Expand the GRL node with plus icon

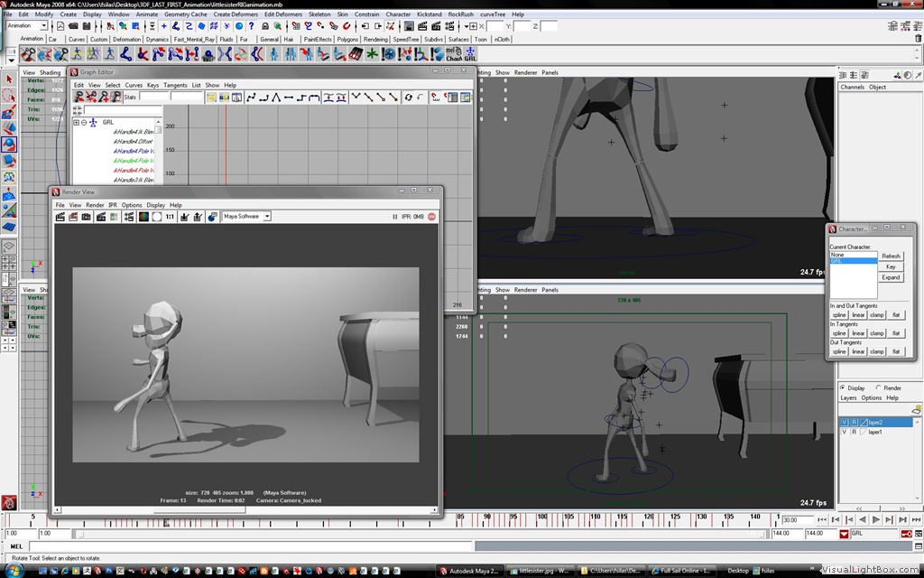coord(76,122)
